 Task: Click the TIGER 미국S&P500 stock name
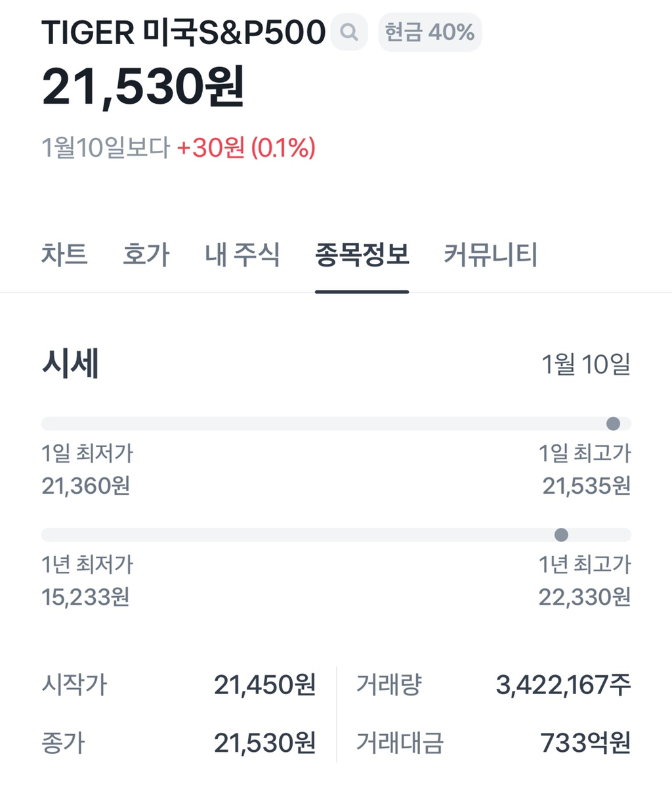pyautogui.click(x=184, y=32)
